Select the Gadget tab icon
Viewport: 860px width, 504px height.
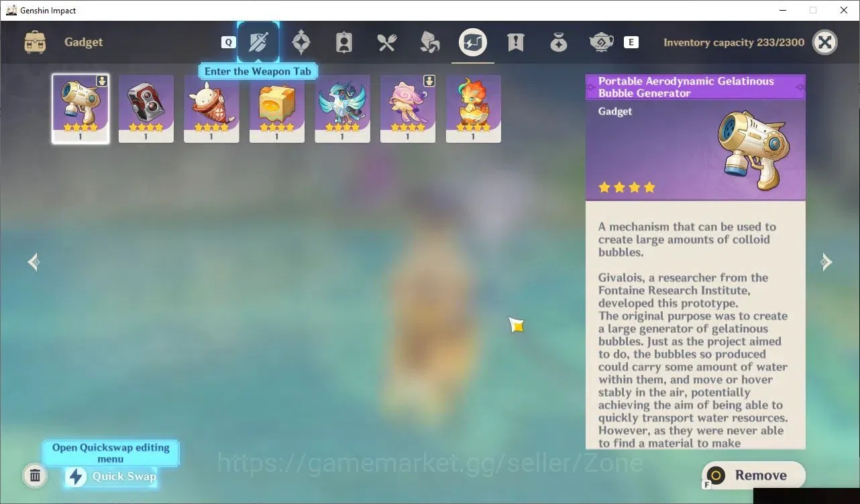[473, 42]
